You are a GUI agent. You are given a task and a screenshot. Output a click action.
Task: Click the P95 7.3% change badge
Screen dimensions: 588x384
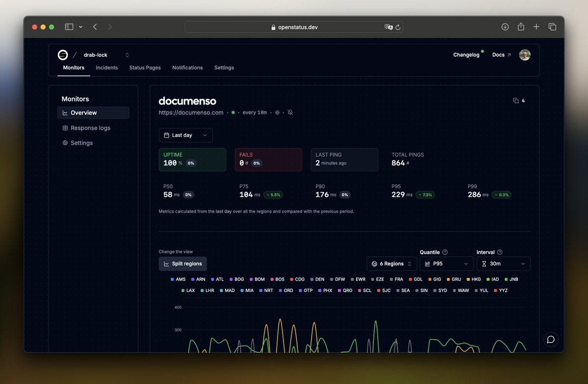[425, 195]
